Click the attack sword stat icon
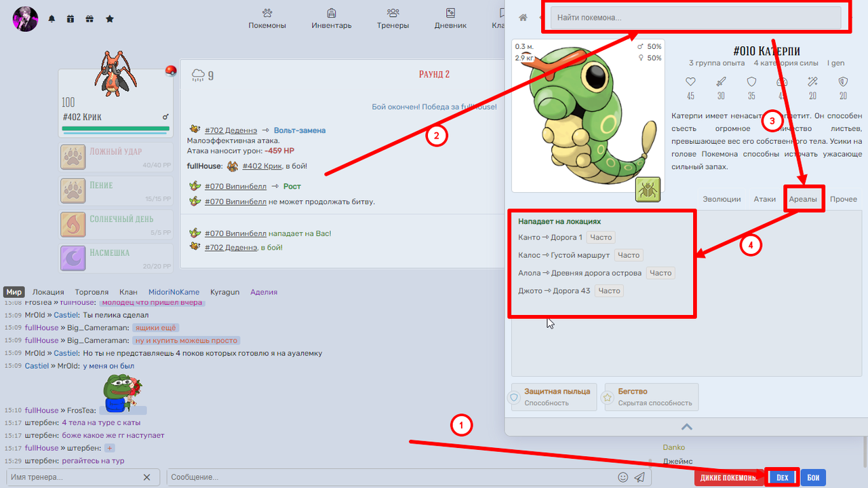 pos(721,81)
